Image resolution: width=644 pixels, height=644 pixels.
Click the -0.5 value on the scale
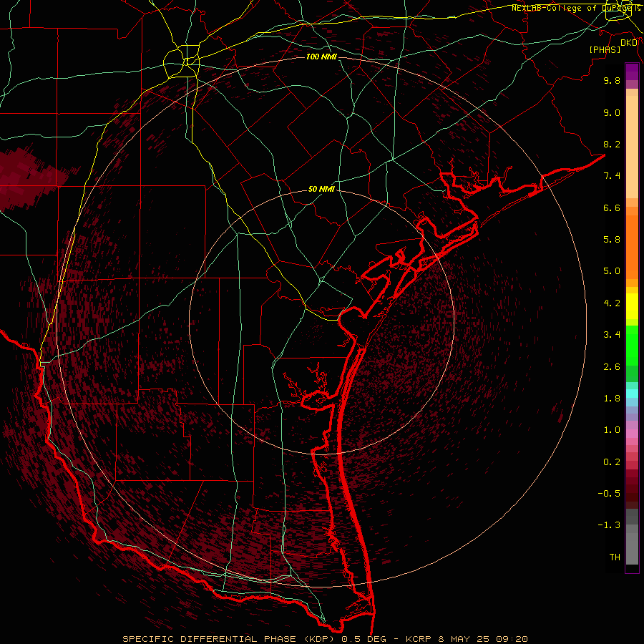coord(609,494)
